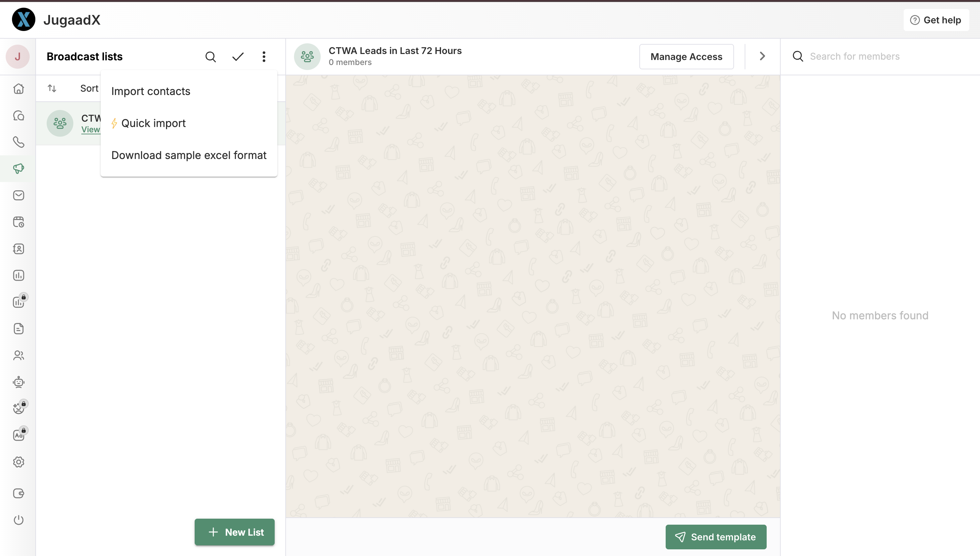Screen dimensions: 980x556
Task: Open the analytics bar chart icon
Action: point(18,275)
